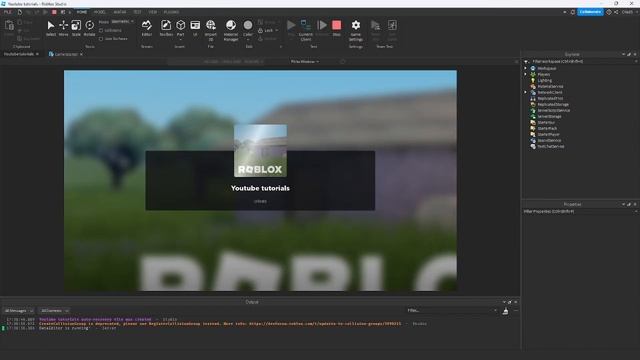Switch to the VIEW ribbon tab
Viewport: 640px width, 360px height.
153,12
